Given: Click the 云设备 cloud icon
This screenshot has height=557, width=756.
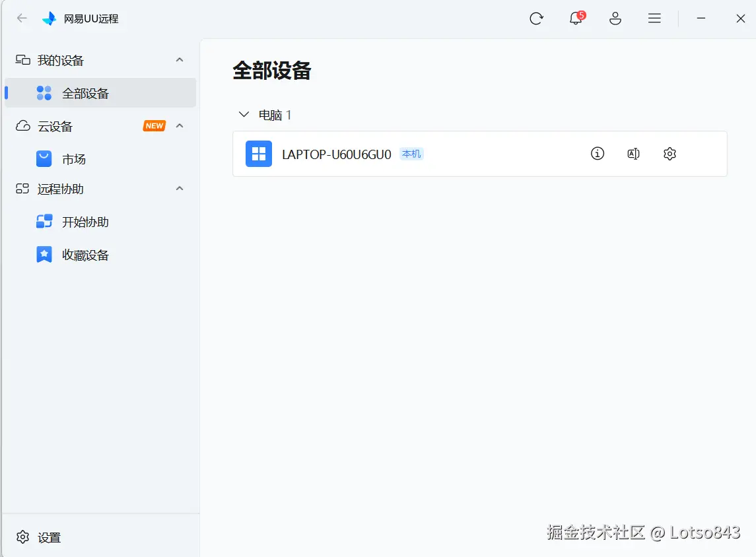Looking at the screenshot, I should (22, 126).
